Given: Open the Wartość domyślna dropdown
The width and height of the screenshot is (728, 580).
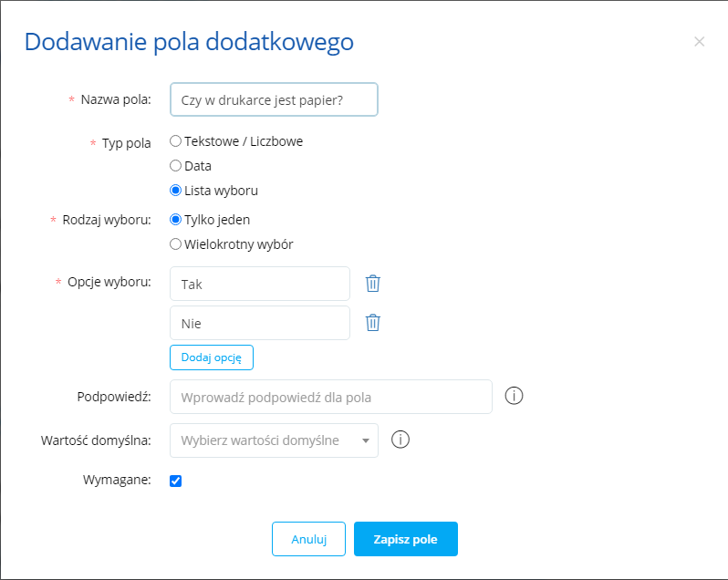Looking at the screenshot, I should point(274,440).
